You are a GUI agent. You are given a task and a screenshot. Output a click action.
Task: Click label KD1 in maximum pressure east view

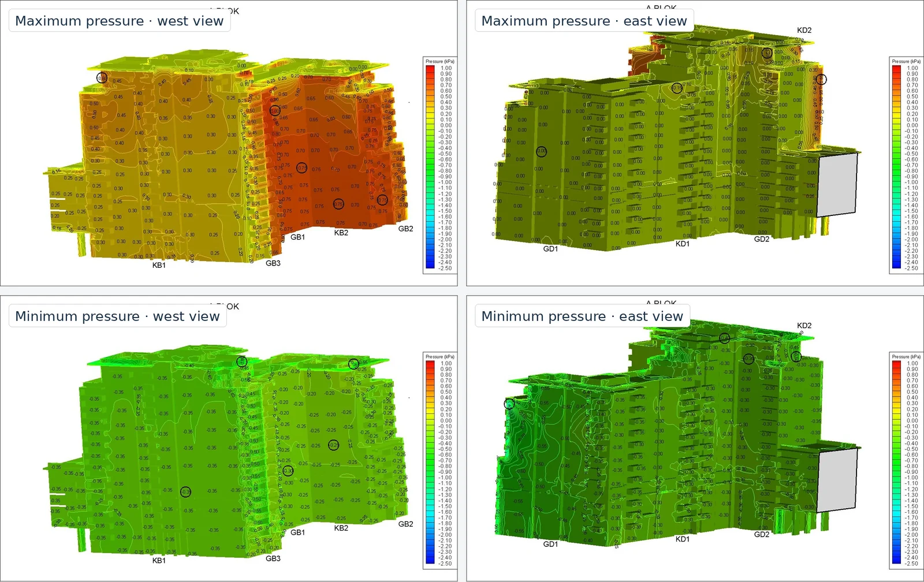pos(683,244)
